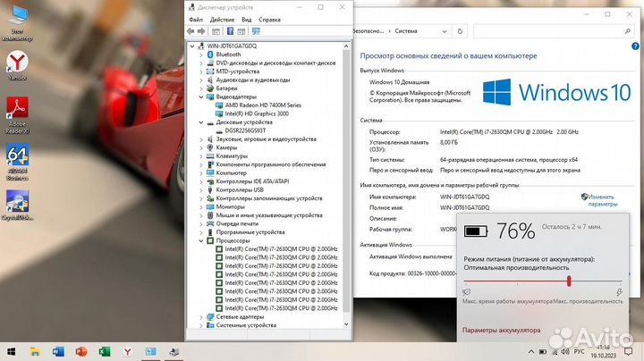Screen dimensions: 644x361
Task: Click the battery saver leaf icon
Action: 466,292
